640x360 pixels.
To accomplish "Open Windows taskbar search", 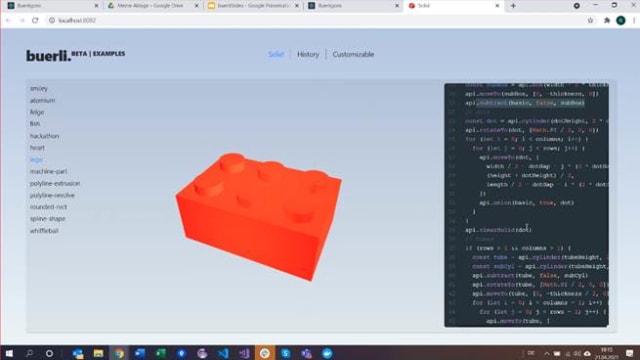I will [29, 353].
